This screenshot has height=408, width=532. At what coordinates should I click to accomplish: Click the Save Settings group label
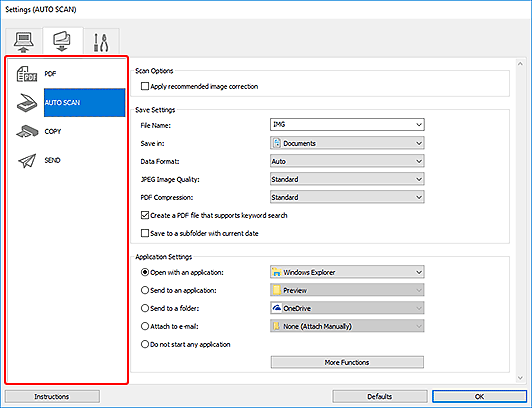(155, 110)
